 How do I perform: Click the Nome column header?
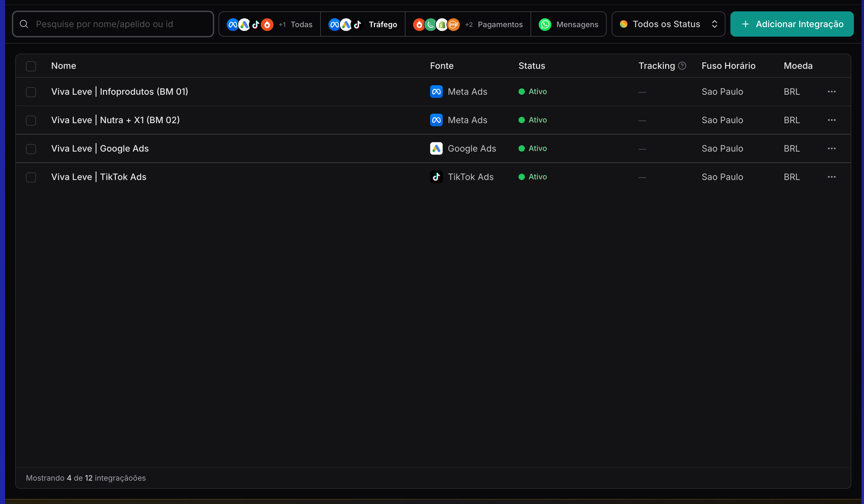pyautogui.click(x=63, y=65)
